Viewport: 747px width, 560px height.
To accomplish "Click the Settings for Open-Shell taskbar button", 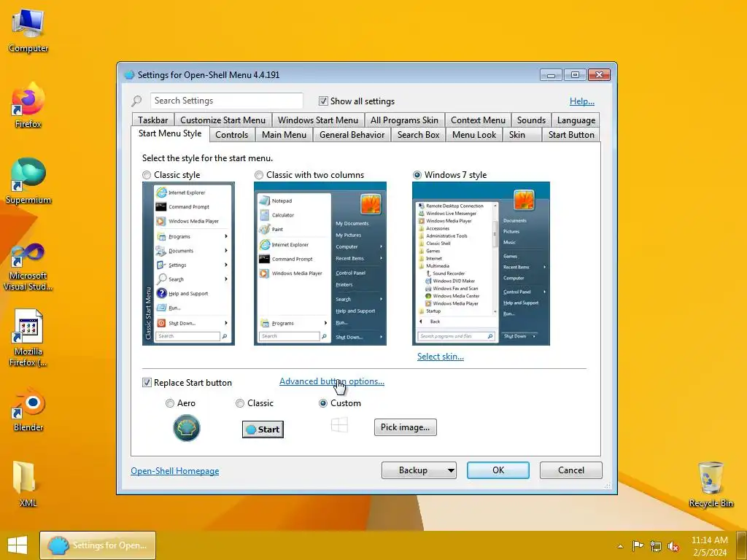I will click(x=98, y=545).
